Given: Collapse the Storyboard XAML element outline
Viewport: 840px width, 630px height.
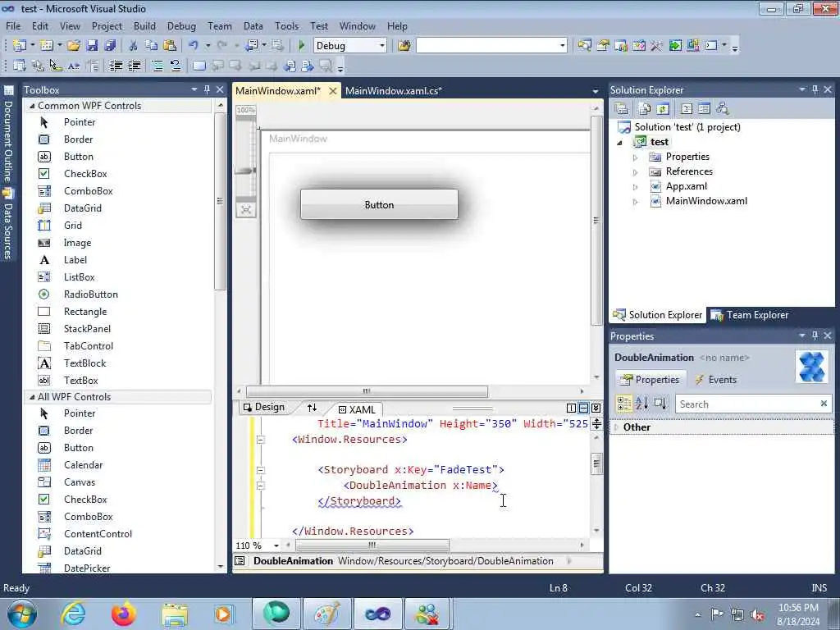Looking at the screenshot, I should (x=260, y=470).
